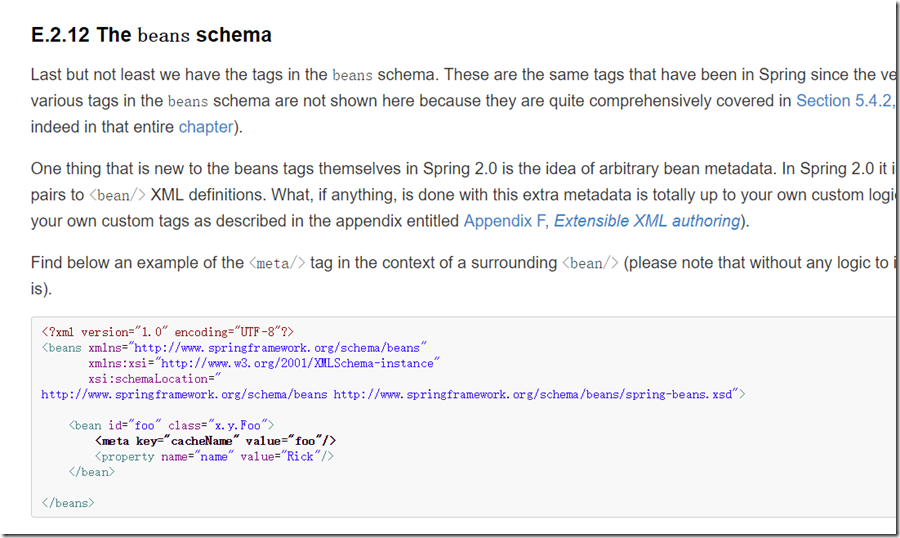
Task: Click the bold meta key="cacheName" line
Action: [x=215, y=440]
